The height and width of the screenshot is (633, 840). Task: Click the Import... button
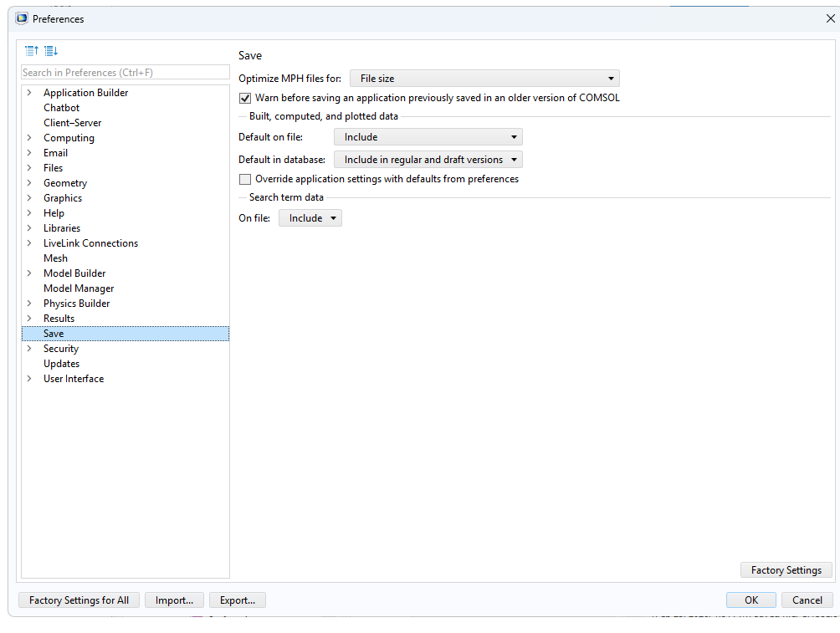[x=174, y=600]
